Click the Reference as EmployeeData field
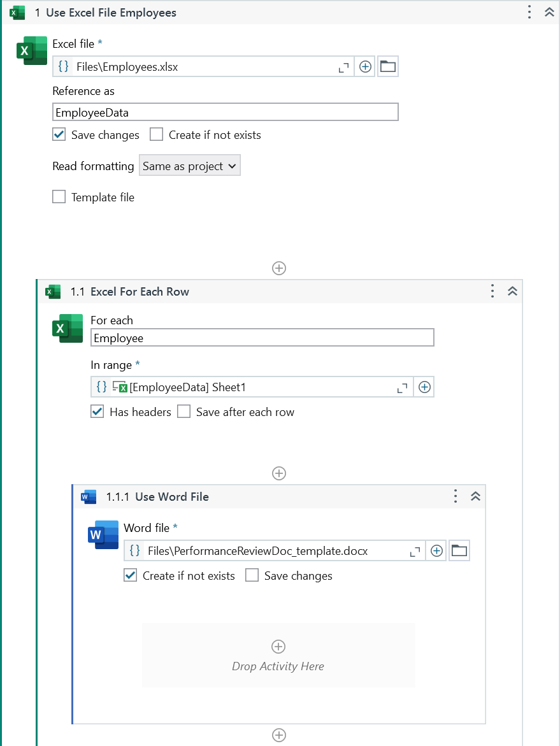Image resolution: width=560 pixels, height=746 pixels. [x=225, y=112]
